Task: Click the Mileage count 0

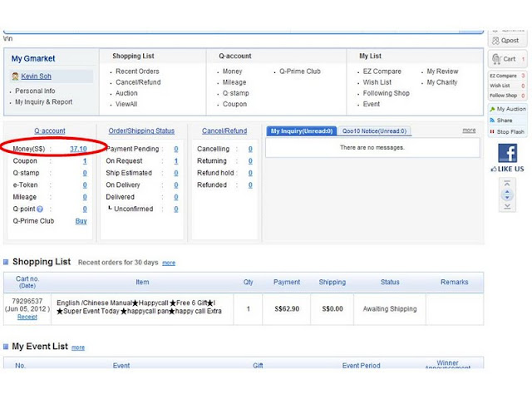Action: tap(85, 197)
